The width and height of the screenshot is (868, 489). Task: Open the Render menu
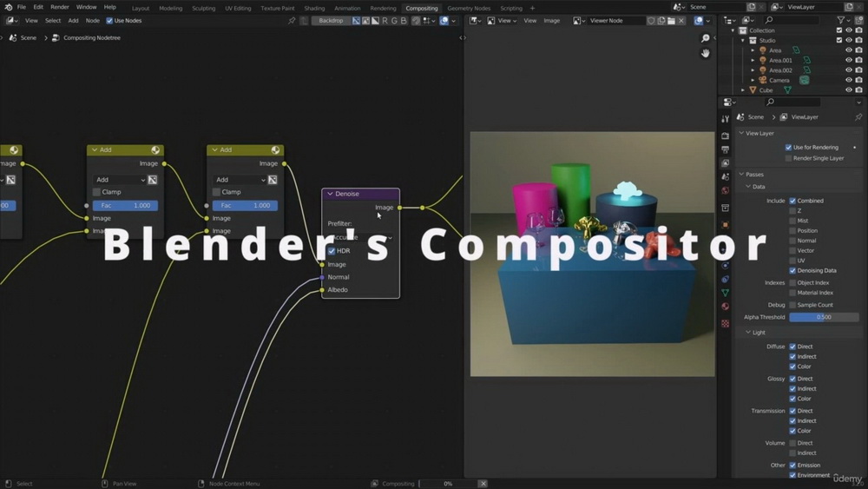[60, 7]
